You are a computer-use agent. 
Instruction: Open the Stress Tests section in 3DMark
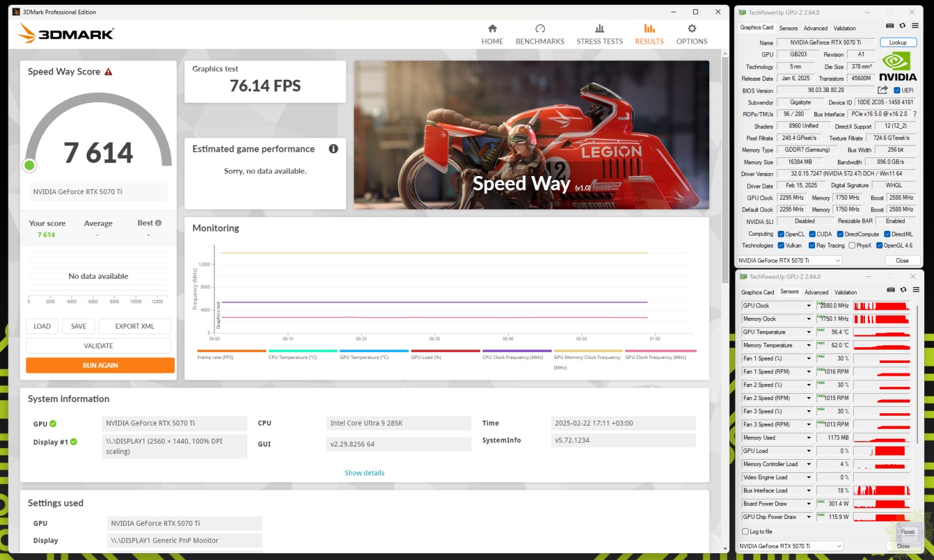(600, 35)
